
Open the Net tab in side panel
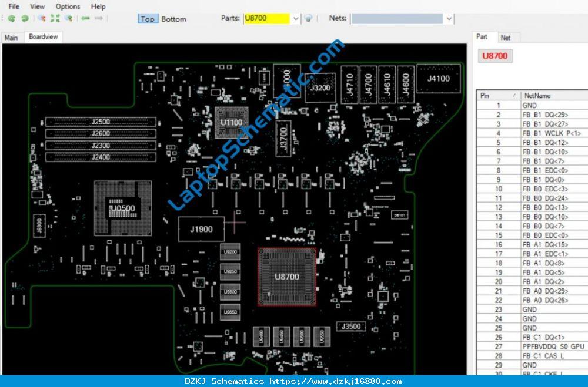506,38
